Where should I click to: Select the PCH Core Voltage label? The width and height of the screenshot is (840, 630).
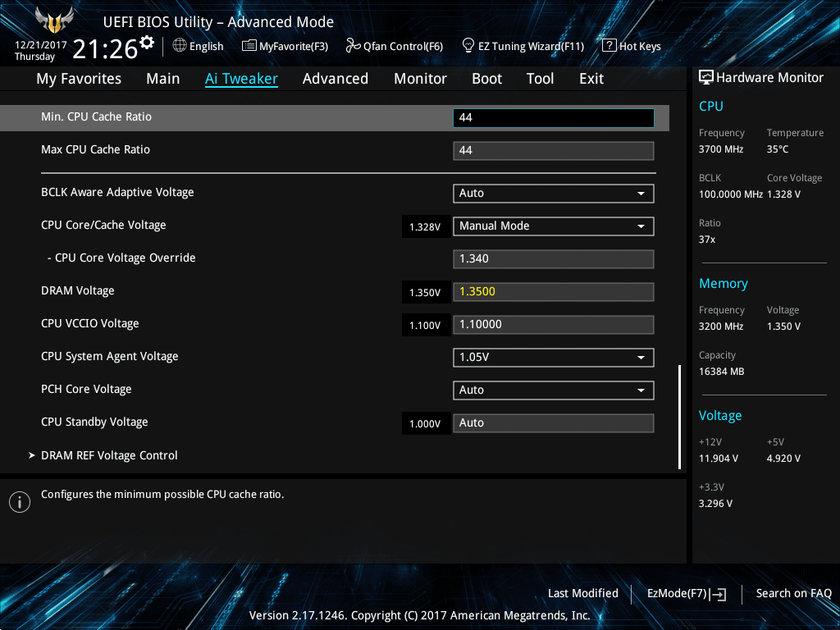coord(86,389)
